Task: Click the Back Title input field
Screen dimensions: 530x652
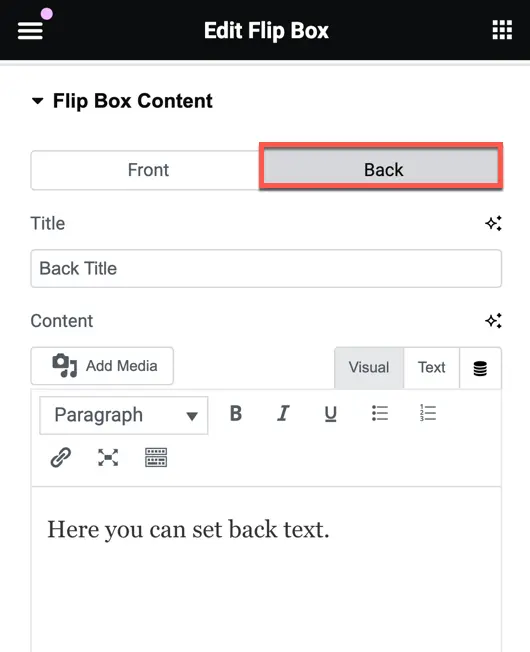Action: (266, 268)
